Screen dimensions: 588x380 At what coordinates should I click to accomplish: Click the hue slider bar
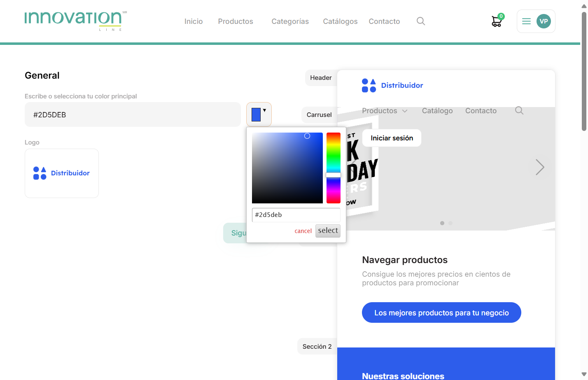tap(334, 168)
